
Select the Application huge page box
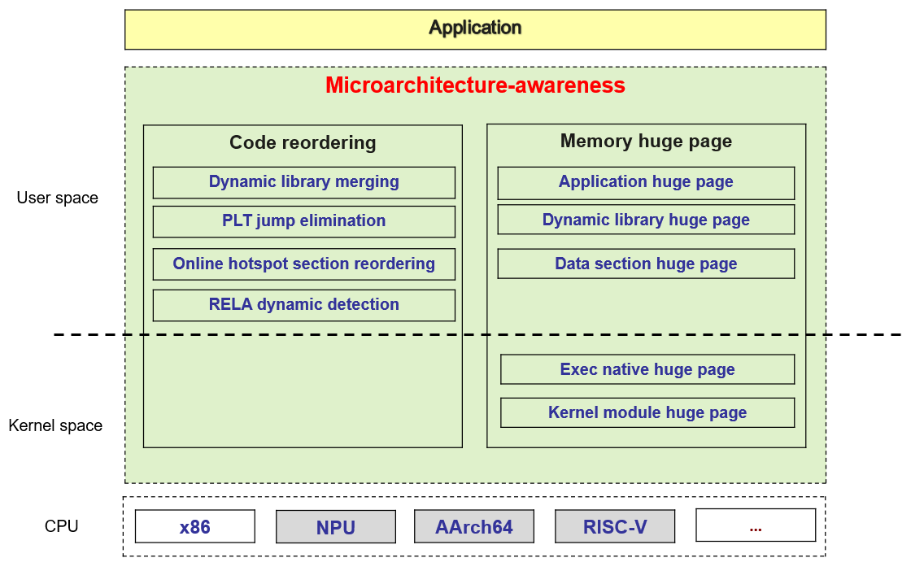[x=646, y=182]
